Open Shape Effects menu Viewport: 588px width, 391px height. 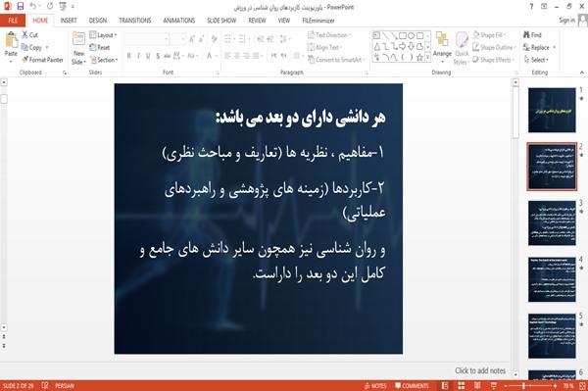(x=493, y=60)
